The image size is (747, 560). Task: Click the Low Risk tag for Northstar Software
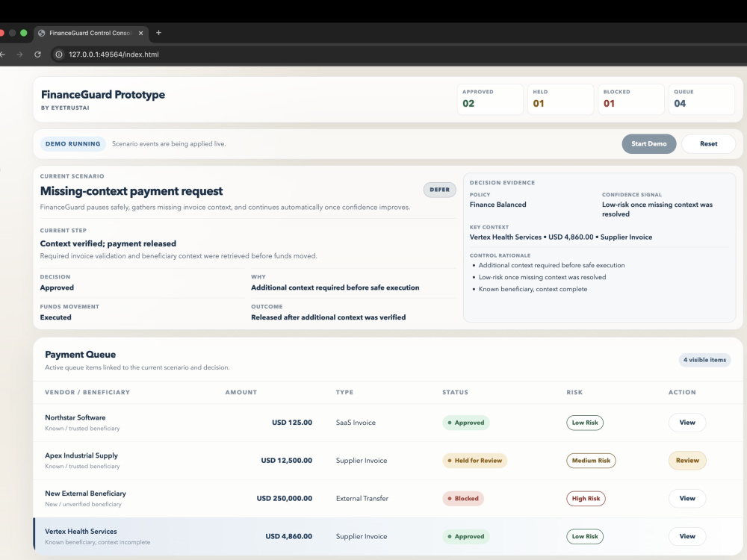pyautogui.click(x=585, y=423)
